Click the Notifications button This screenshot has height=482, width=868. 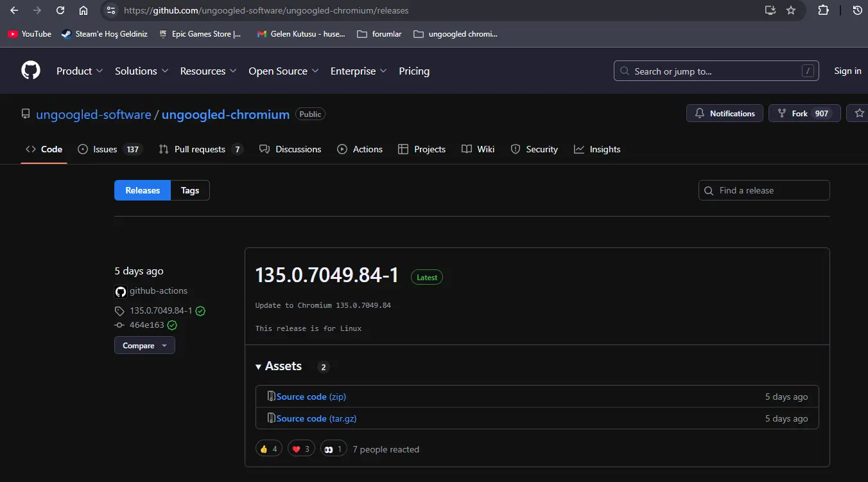[725, 113]
